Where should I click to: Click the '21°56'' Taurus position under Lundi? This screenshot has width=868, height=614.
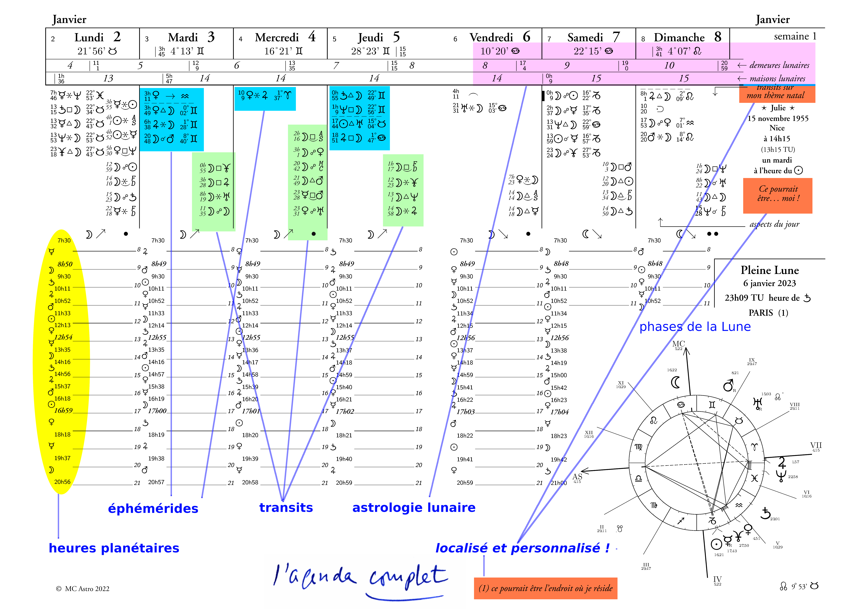coord(97,51)
